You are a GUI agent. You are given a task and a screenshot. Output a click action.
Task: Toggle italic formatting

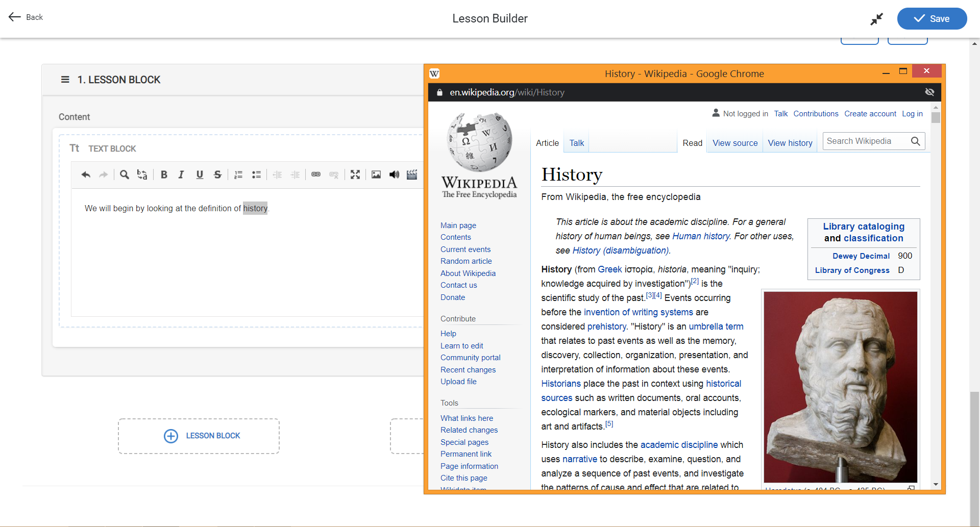pyautogui.click(x=181, y=175)
